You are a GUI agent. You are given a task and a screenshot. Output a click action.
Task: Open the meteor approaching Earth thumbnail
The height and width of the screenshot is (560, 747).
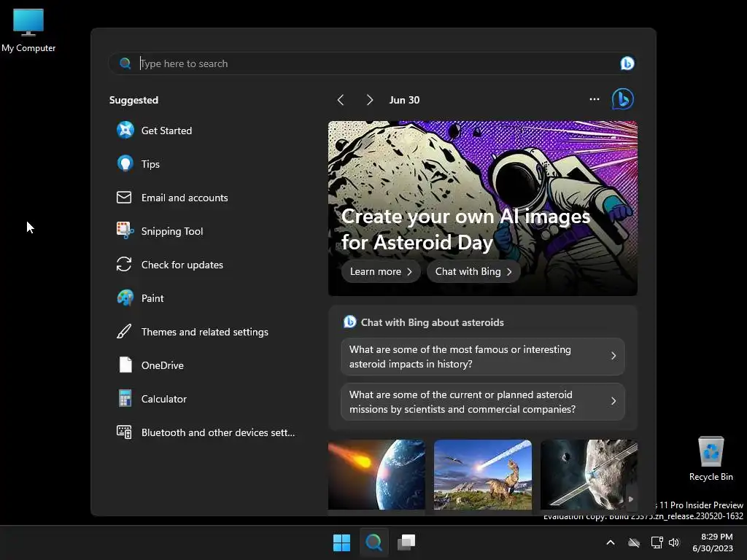pos(376,474)
